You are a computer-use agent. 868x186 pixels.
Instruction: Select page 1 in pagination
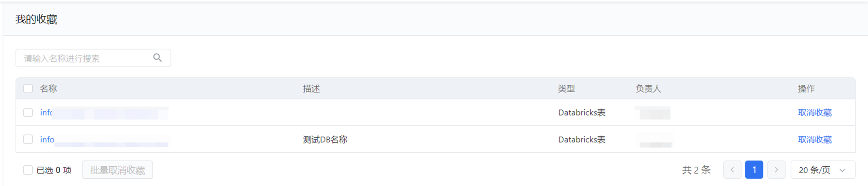pyautogui.click(x=754, y=170)
